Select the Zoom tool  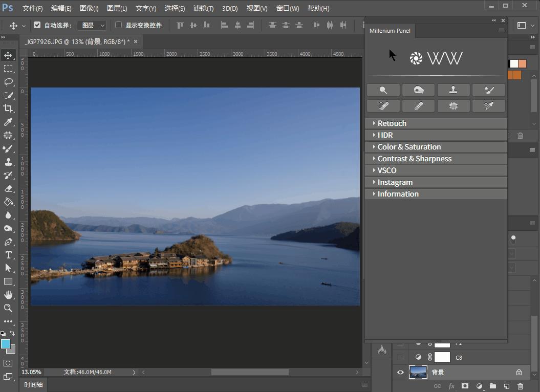click(7, 308)
